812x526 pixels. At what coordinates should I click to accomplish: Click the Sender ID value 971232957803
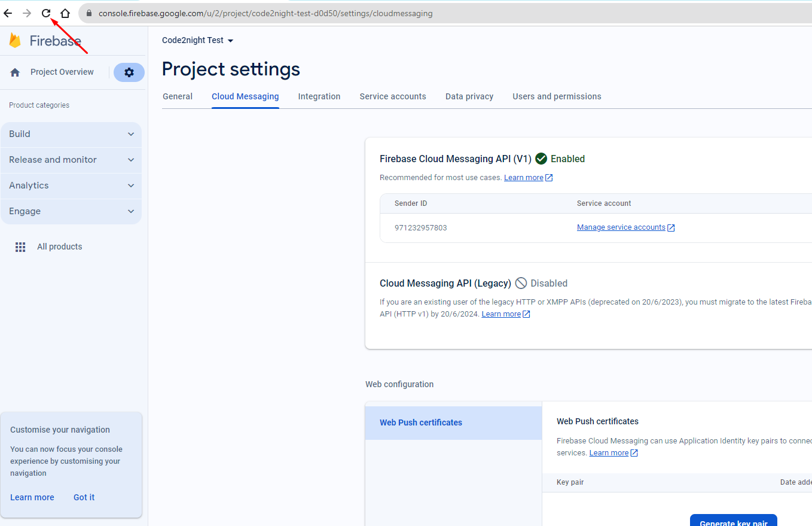coord(421,228)
